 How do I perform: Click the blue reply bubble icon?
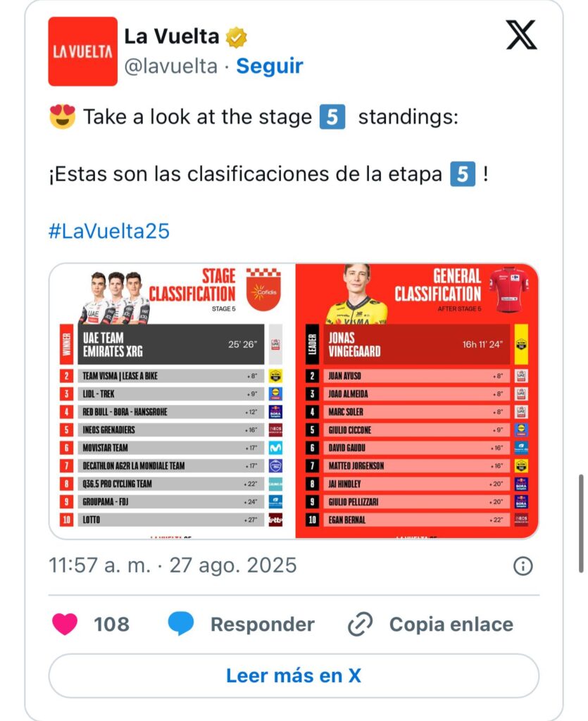181,624
